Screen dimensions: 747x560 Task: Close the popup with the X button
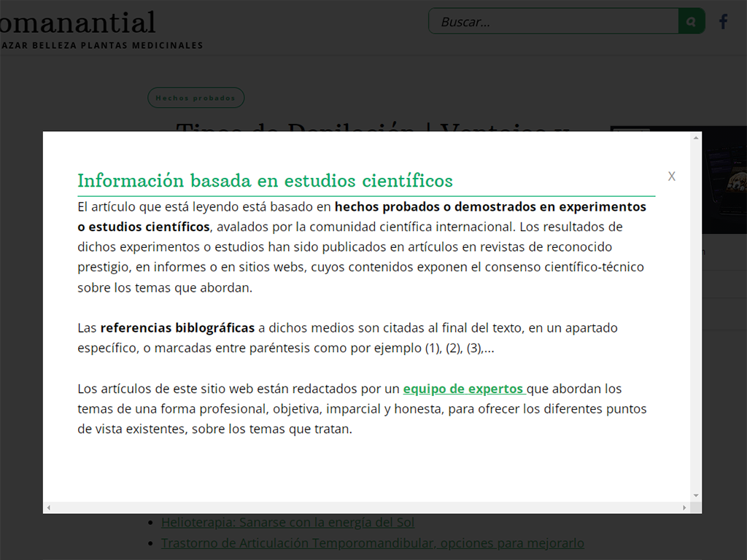672,176
